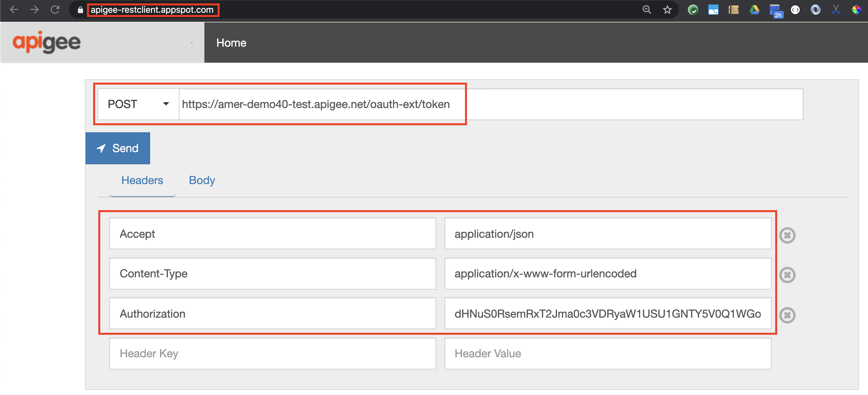Screen dimensions: 868x395
Task: Open the POST method dropdown
Action: [138, 104]
